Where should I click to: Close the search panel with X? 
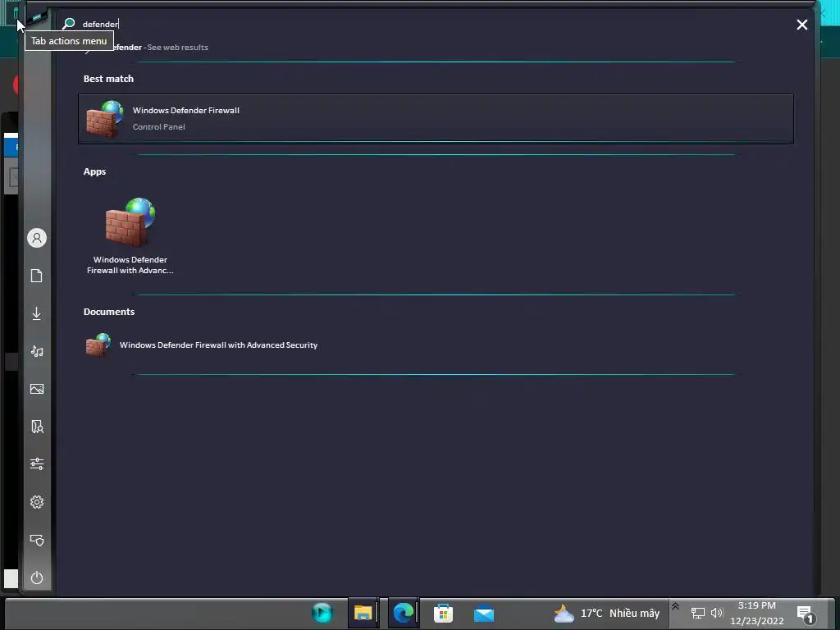tap(802, 25)
